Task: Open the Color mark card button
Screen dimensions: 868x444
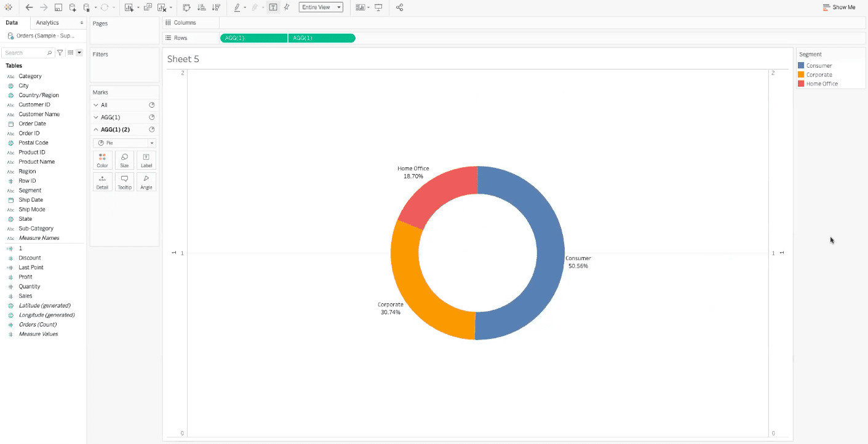Action: 102,160
